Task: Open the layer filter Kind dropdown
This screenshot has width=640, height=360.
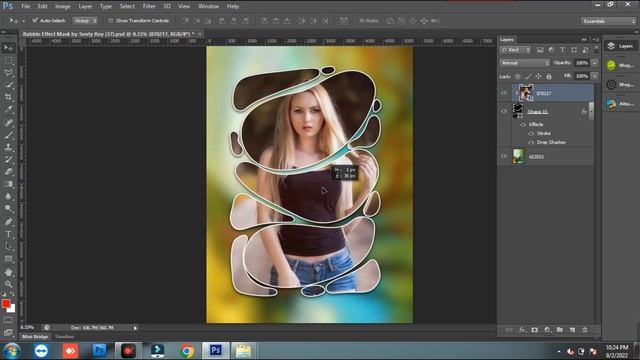Action: (516, 50)
